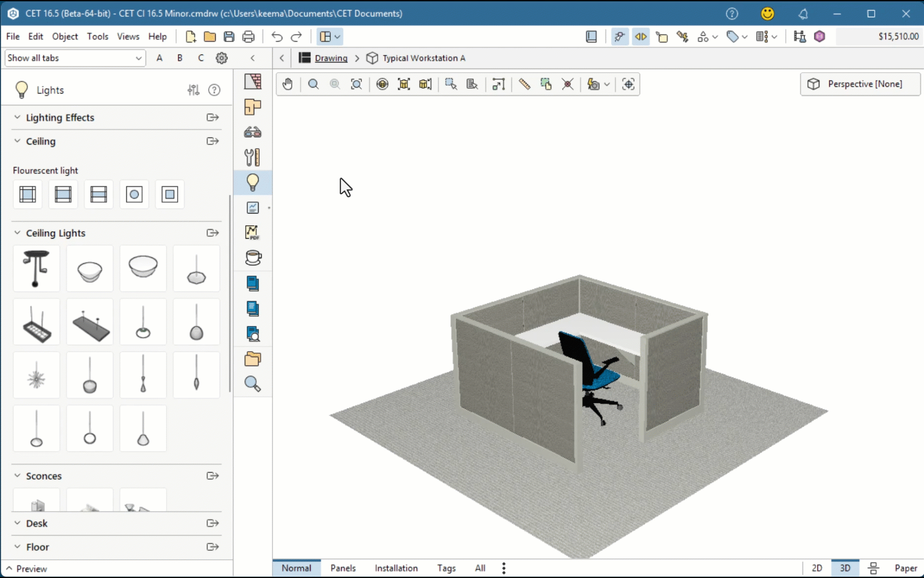
Task: Click the Save disk icon
Action: tap(229, 36)
